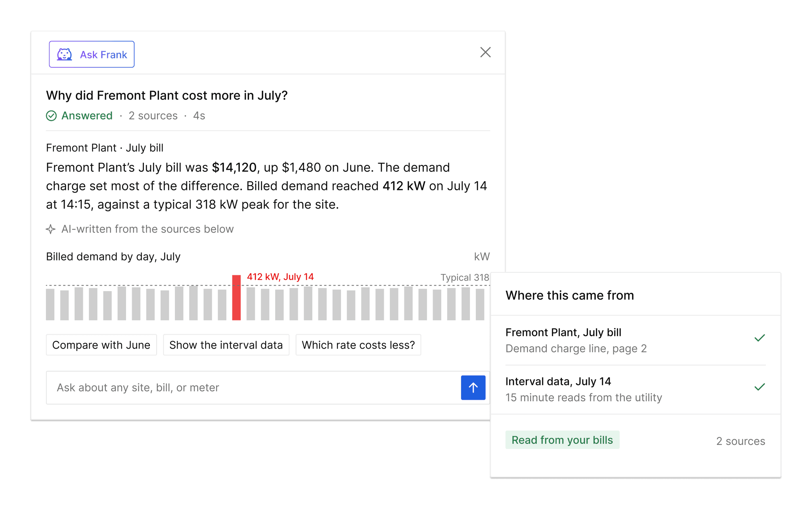Choose Which rate costs less? suggestion
The image size is (812, 508).
coord(358,345)
